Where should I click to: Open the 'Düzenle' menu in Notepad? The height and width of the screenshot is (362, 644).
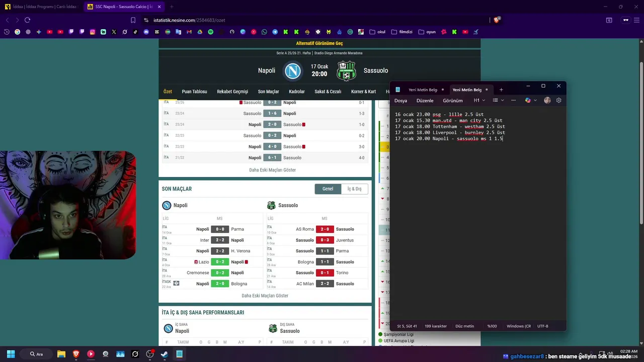425,101
